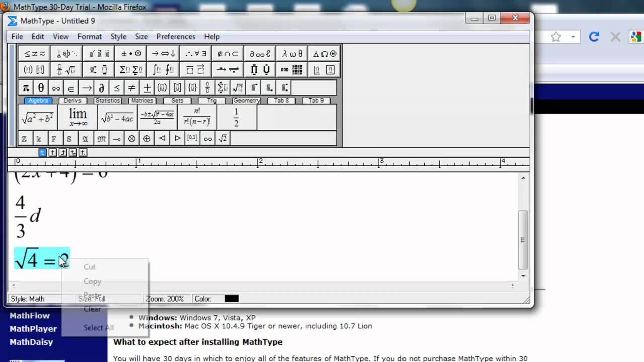Insert the fraction template in the small bar
The width and height of the screenshot is (644, 362).
click(x=207, y=87)
